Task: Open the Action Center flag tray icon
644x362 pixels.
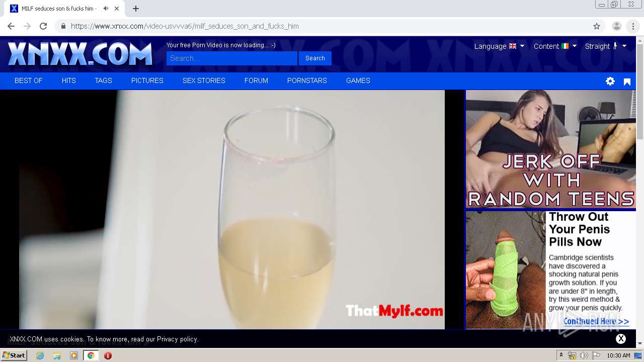Action: tap(596, 355)
